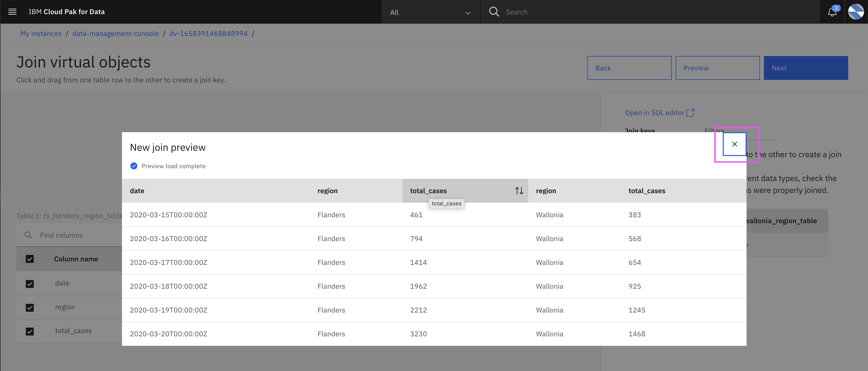This screenshot has width=868, height=371.
Task: Toggle the select-all Column name checkbox
Action: pyautogui.click(x=30, y=259)
